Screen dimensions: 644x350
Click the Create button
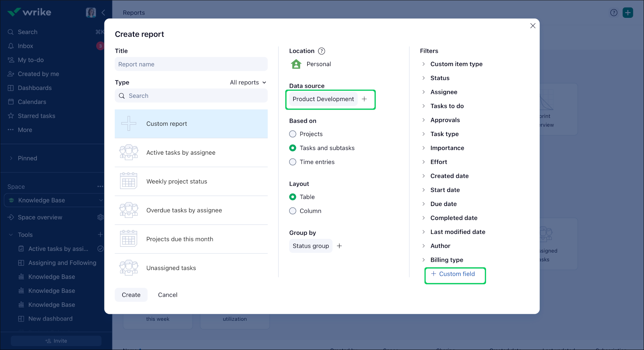131,295
